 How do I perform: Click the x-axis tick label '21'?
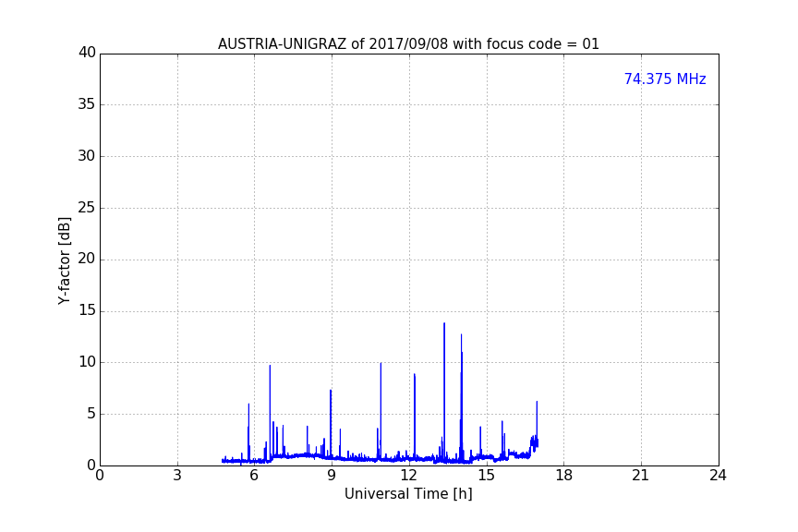point(641,476)
